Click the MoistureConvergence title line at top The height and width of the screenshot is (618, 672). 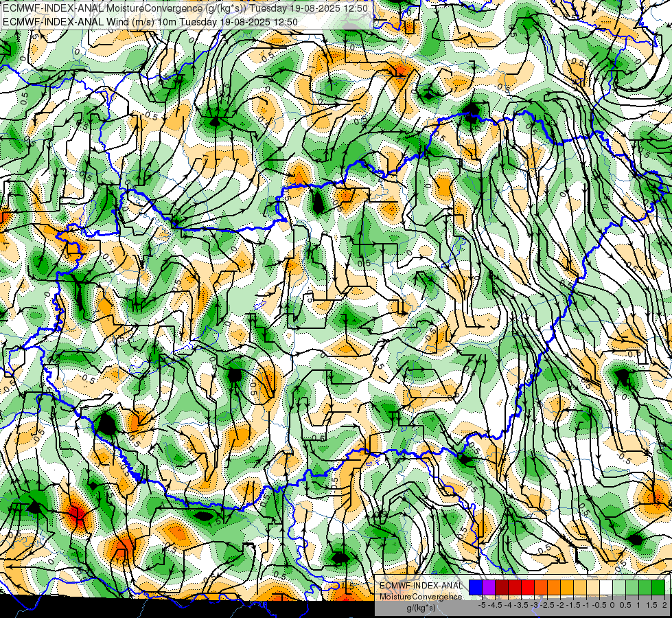[185, 8]
